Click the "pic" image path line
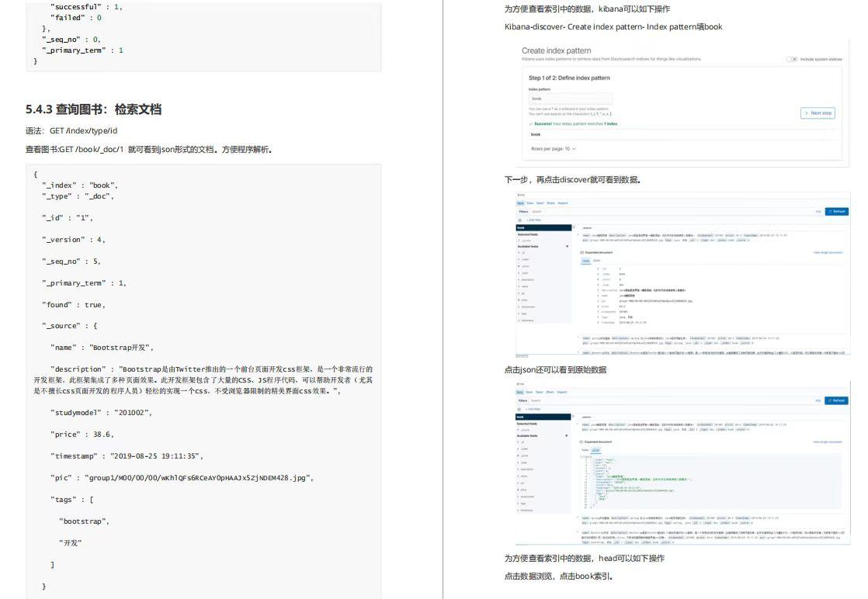The image size is (868, 599). click(x=182, y=478)
